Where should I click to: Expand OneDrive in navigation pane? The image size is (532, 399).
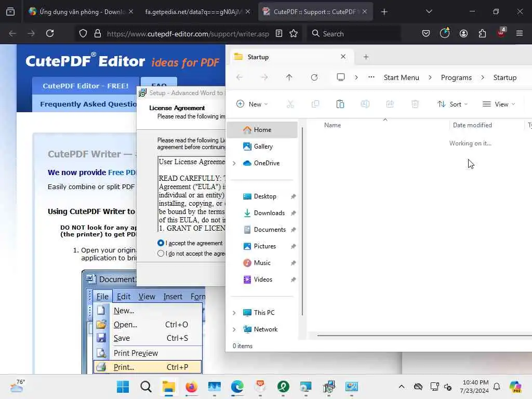[x=234, y=163]
